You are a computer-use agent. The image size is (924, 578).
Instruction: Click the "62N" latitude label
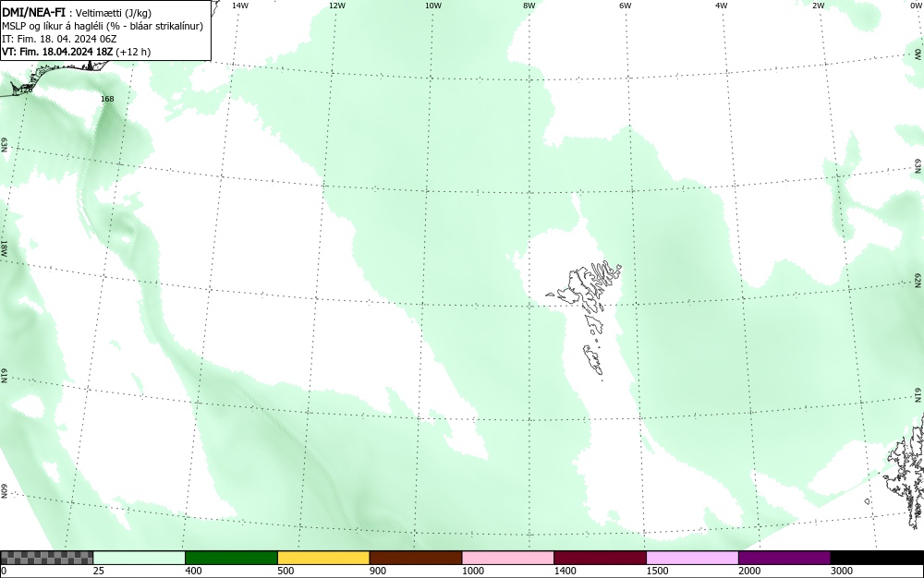[x=918, y=280]
